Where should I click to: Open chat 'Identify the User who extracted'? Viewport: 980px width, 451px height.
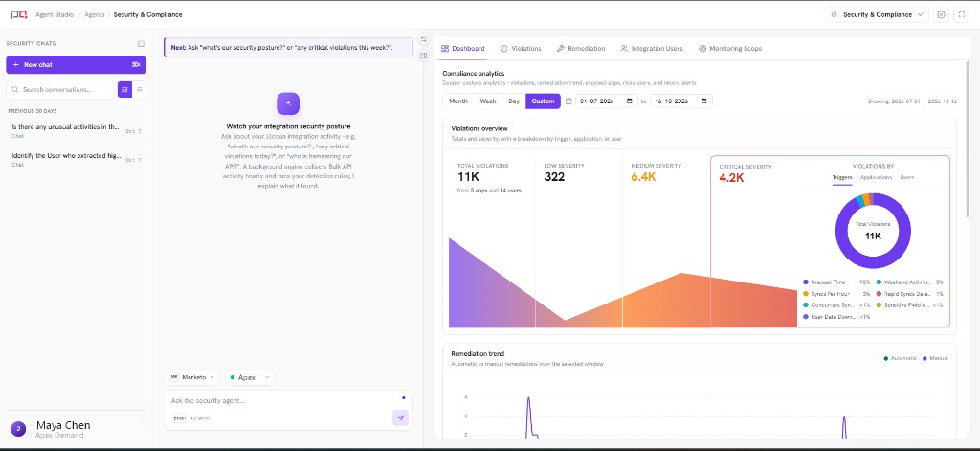[x=77, y=158]
